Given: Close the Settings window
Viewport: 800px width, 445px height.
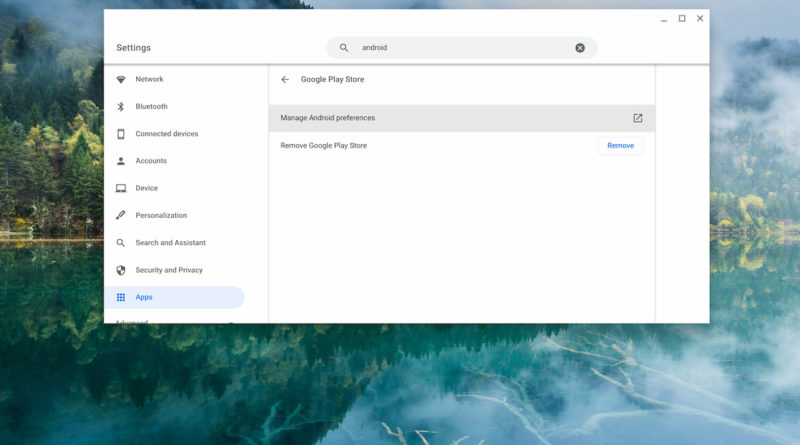Looking at the screenshot, I should point(700,19).
